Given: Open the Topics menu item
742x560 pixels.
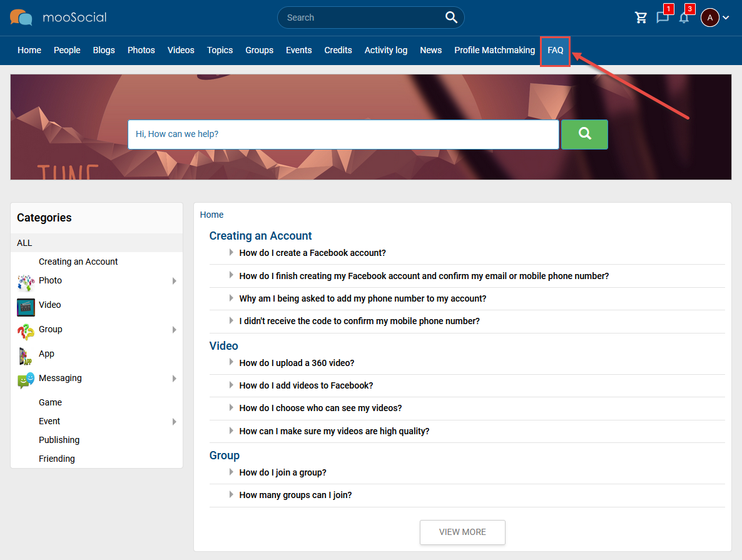Looking at the screenshot, I should pos(220,50).
